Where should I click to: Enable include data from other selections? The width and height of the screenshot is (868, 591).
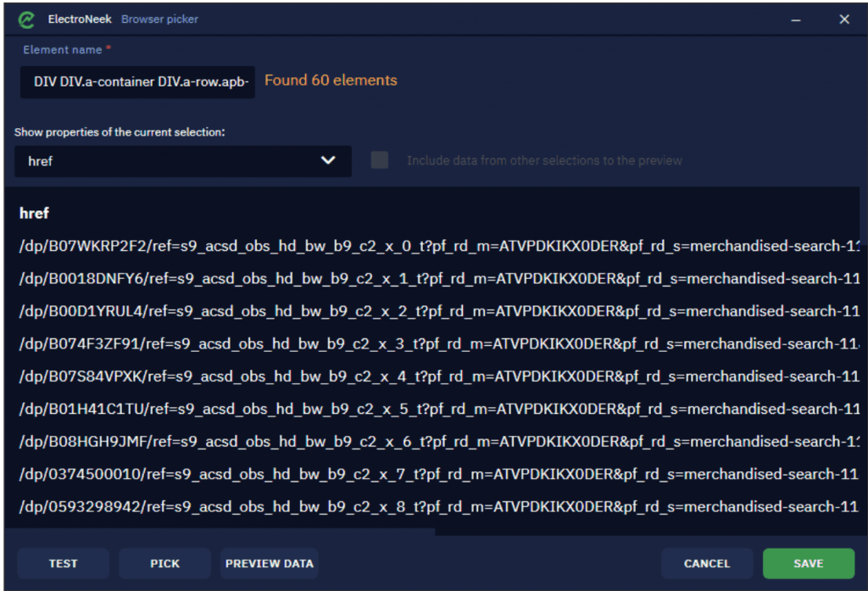click(x=380, y=160)
